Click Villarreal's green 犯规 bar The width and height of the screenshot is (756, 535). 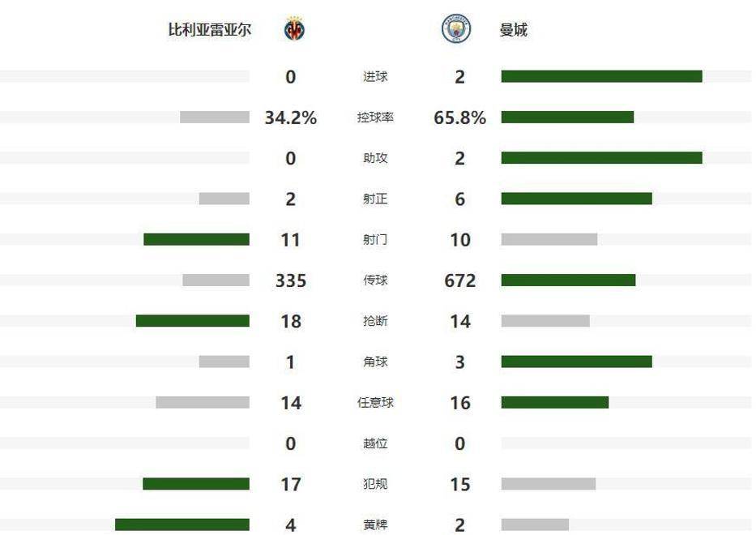pos(195,484)
